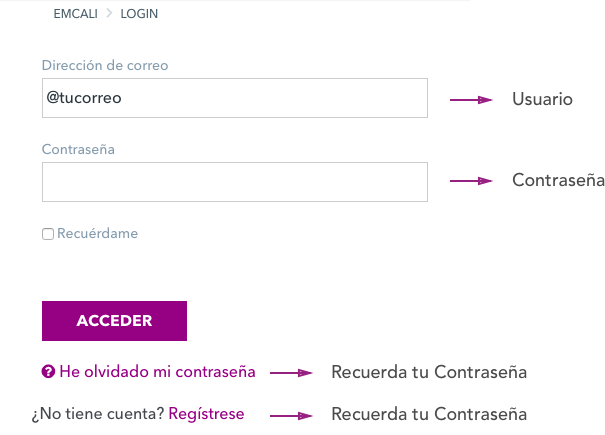Viewport: 605px width, 435px height.
Task: Select the LOGIN breadcrumb item
Action: [x=139, y=14]
